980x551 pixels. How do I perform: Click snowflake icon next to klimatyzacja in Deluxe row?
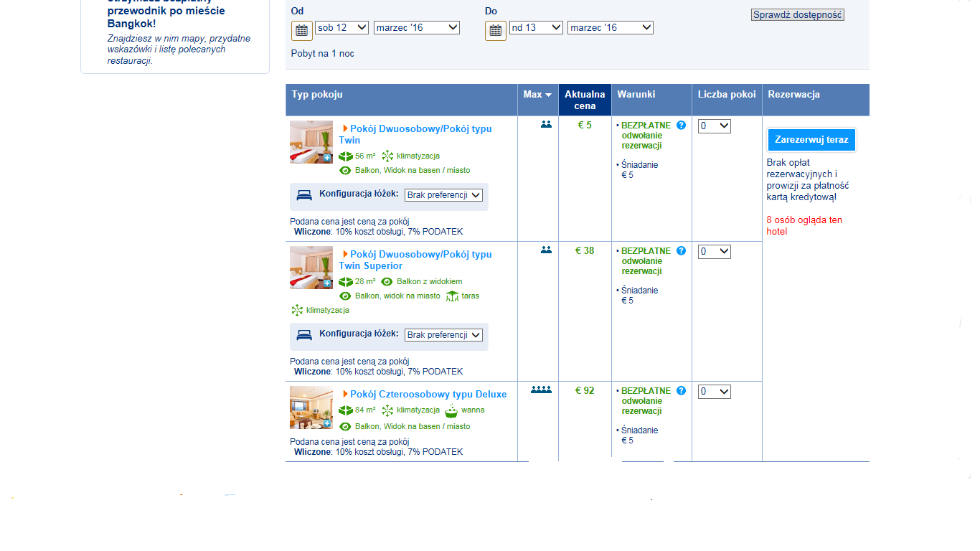pos(387,410)
